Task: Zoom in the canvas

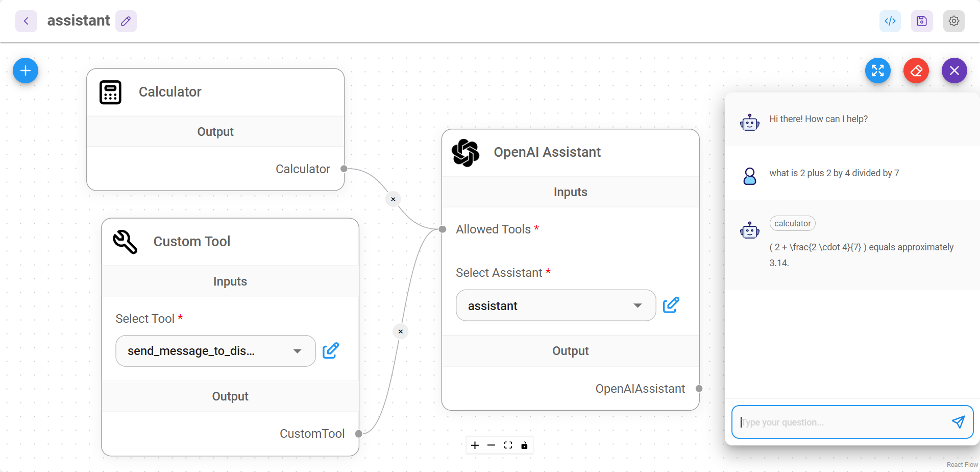Action: point(475,445)
